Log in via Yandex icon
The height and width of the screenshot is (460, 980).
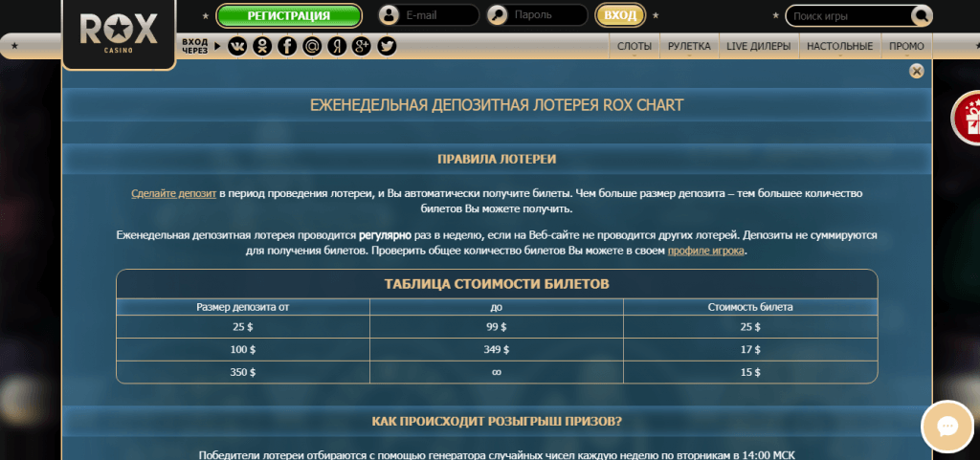tap(337, 46)
